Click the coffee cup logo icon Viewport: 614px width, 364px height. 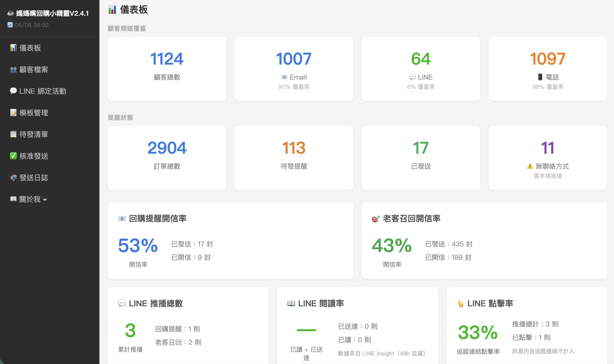[x=11, y=13]
